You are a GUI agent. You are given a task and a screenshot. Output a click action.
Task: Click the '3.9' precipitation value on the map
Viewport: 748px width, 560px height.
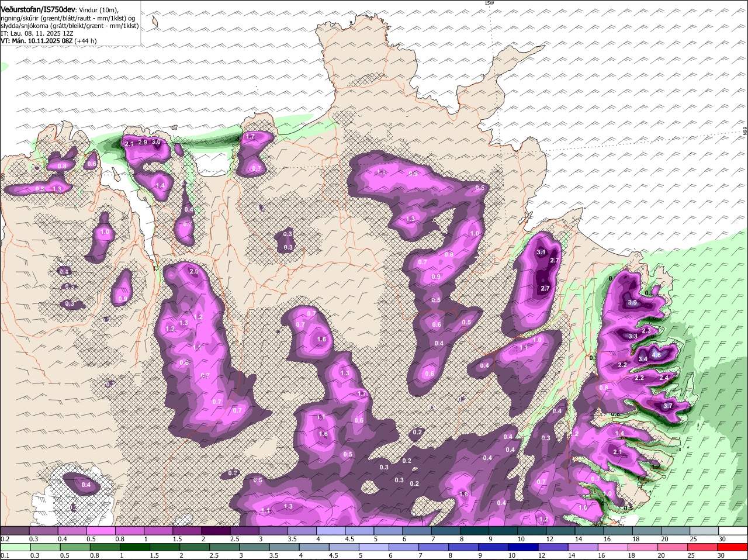(632, 303)
